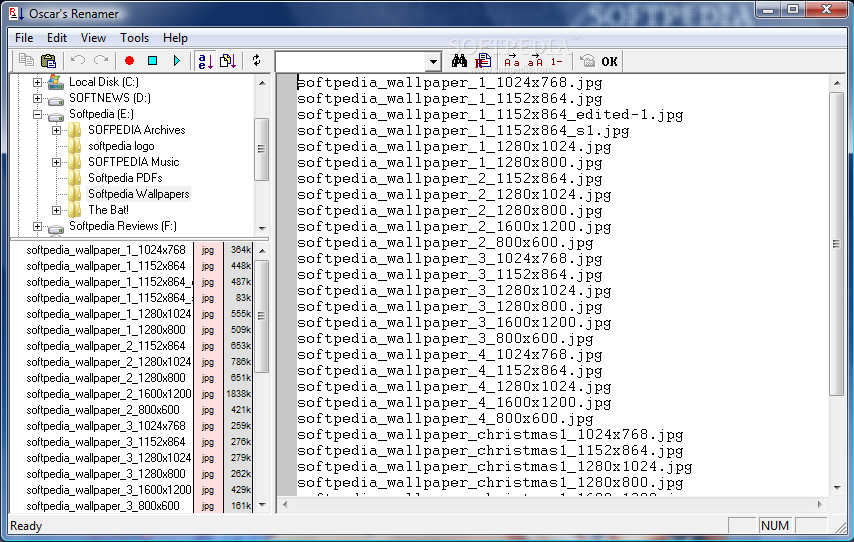Open the Tools menu
This screenshot has width=854, height=542.
pos(135,38)
